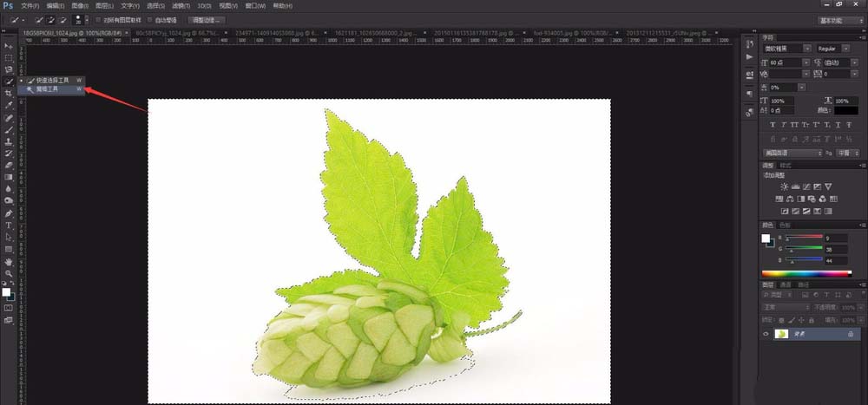This screenshot has height=405, width=868.
Task: Click the lock icon on the Background layer
Action: pyautogui.click(x=850, y=334)
